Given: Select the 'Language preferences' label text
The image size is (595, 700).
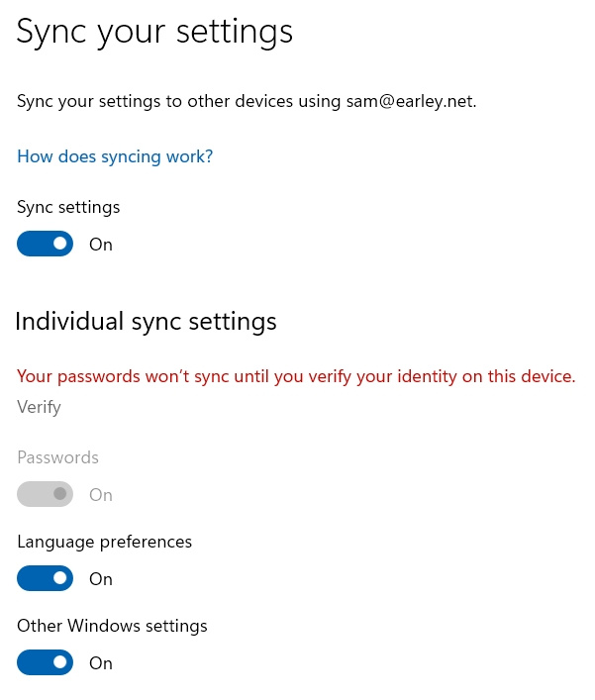Looking at the screenshot, I should [105, 542].
